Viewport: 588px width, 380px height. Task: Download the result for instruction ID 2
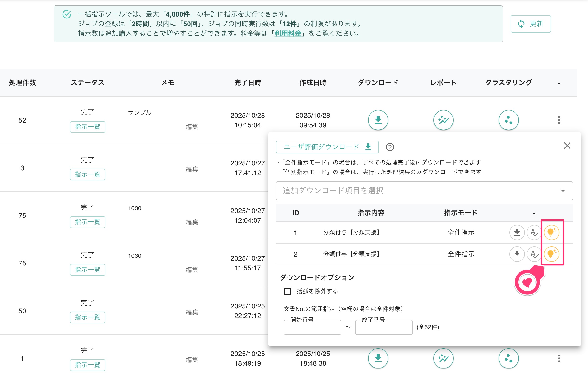[517, 254]
